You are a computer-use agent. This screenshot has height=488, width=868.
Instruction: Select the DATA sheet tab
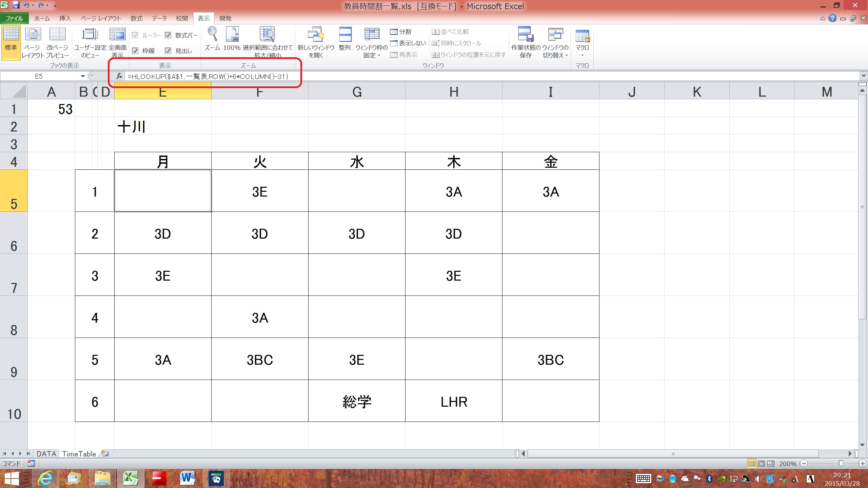pyautogui.click(x=46, y=453)
